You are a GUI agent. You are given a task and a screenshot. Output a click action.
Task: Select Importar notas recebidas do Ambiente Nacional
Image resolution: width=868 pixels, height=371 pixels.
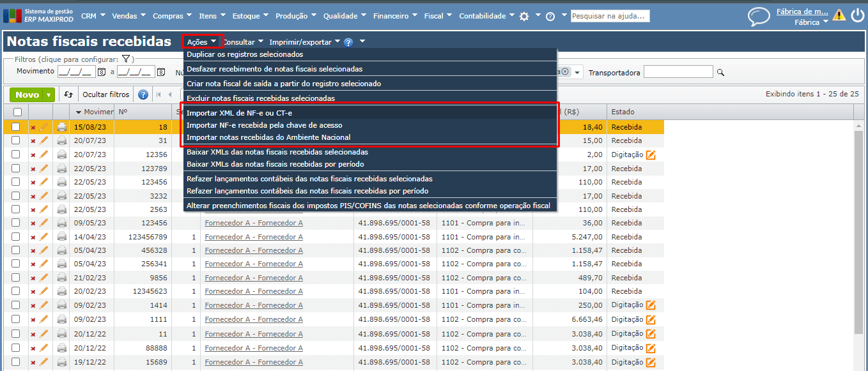[x=268, y=137]
